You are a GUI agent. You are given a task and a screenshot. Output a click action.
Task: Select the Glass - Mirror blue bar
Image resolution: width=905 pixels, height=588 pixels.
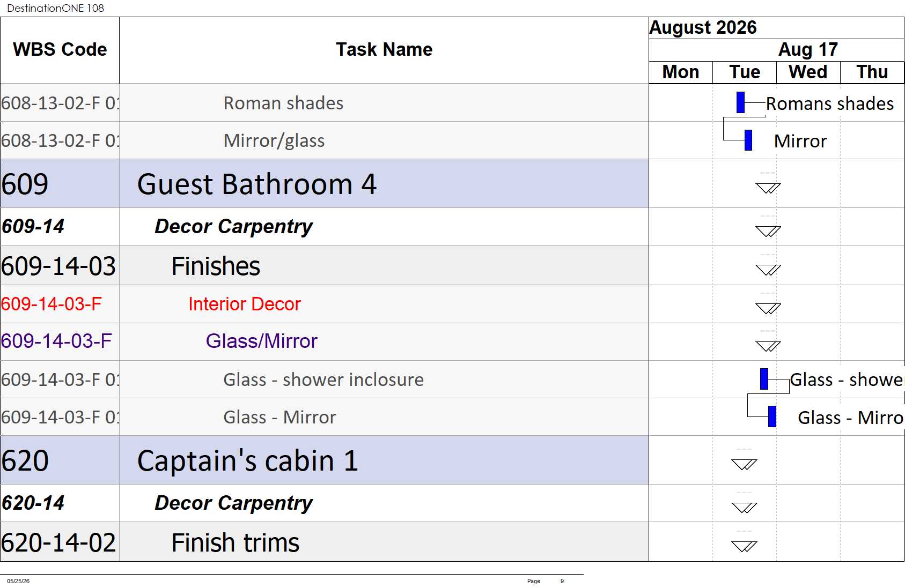pos(772,416)
